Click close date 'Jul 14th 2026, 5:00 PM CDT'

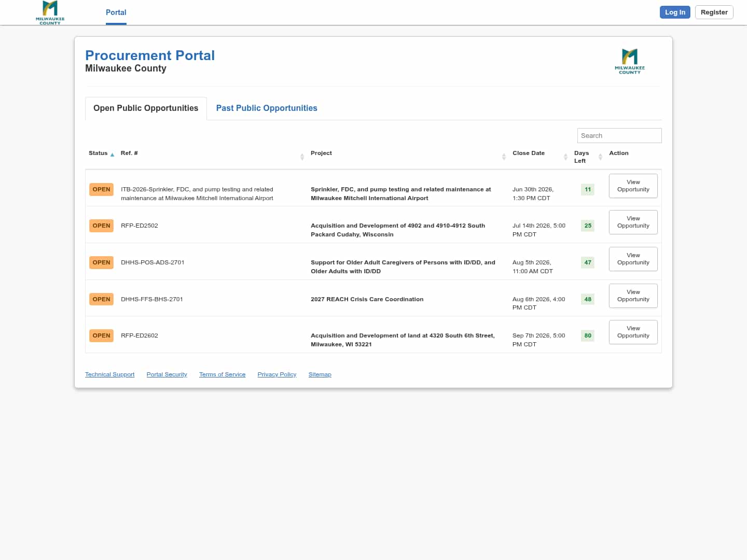pos(539,230)
